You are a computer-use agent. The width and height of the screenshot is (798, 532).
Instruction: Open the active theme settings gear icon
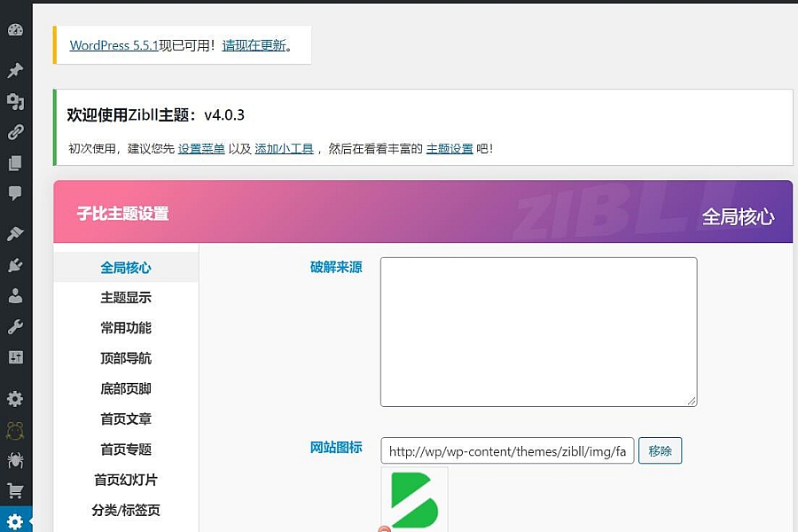pos(15,521)
